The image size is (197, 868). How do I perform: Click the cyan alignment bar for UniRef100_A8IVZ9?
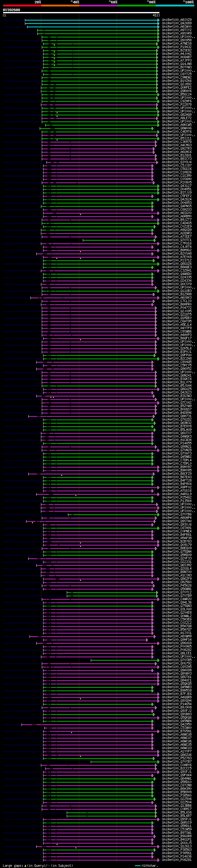point(92,20)
